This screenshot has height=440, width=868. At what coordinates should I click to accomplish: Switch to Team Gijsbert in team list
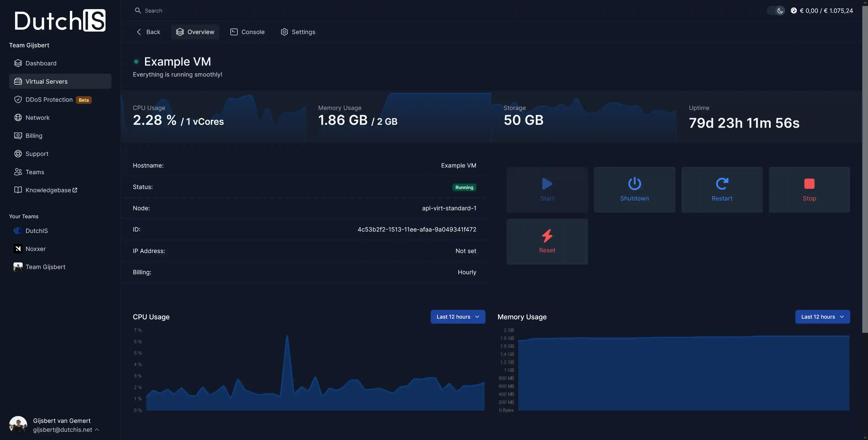[x=60, y=267]
